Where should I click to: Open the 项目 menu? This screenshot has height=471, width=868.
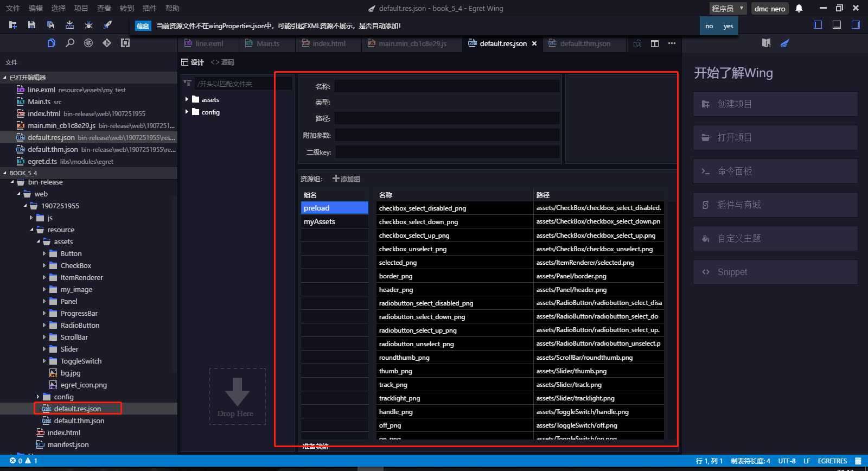[x=81, y=8]
